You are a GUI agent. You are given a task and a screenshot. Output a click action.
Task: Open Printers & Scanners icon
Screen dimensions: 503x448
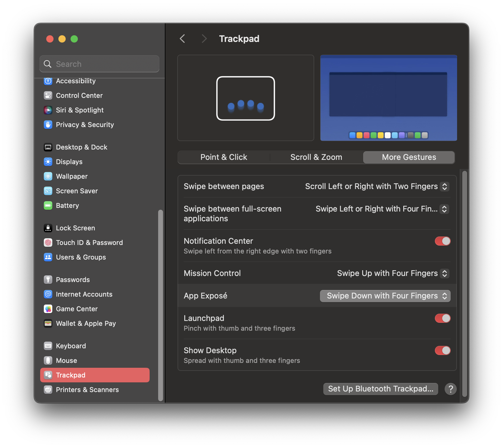(x=48, y=390)
